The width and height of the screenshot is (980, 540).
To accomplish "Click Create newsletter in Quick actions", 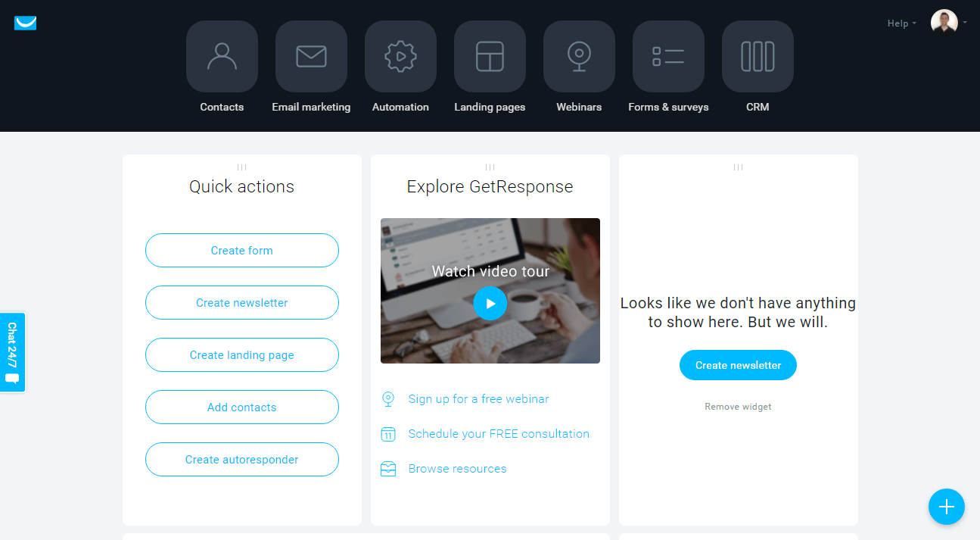I will coord(242,303).
